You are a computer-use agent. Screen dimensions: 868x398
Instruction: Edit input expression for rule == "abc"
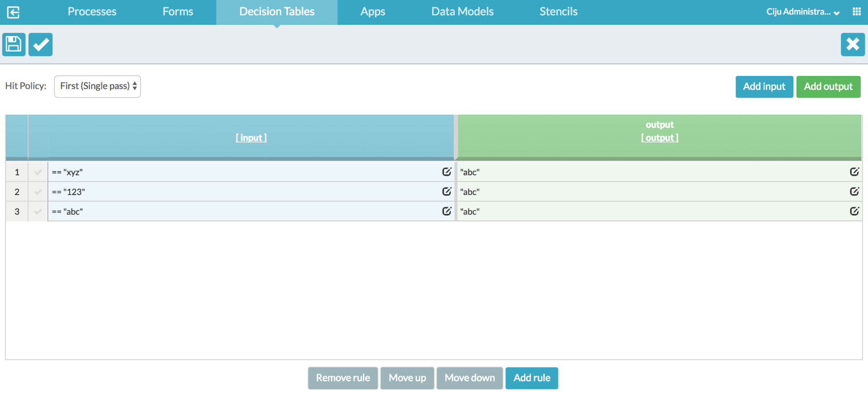[447, 211]
